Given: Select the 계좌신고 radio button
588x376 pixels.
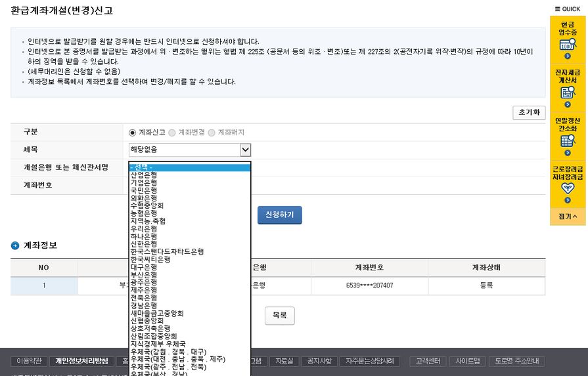Looking at the screenshot, I should pyautogui.click(x=133, y=132).
